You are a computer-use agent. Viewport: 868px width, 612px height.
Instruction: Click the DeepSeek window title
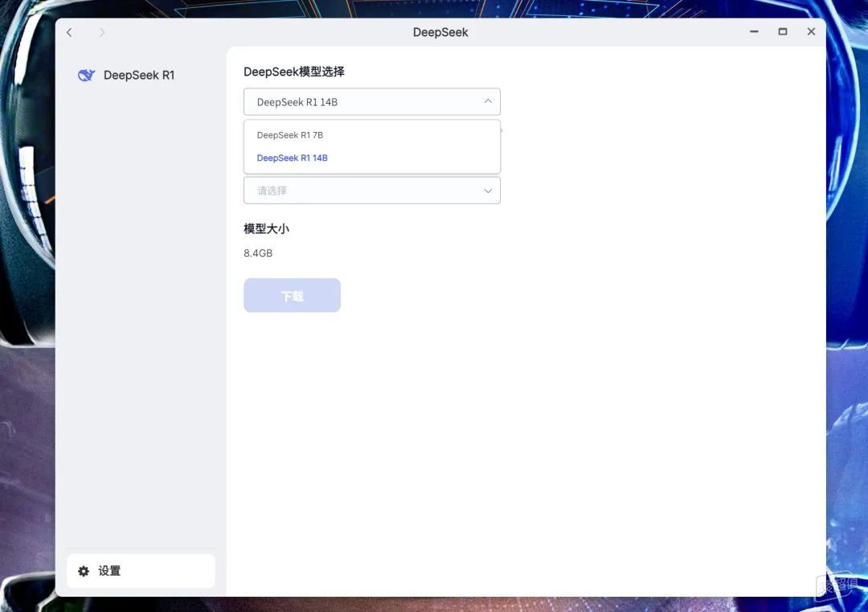(x=440, y=32)
